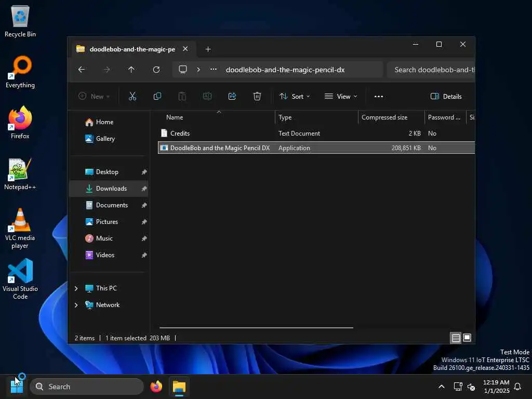Screen dimensions: 532x399
Task: Select the Credits text document
Action: (x=316, y=134)
